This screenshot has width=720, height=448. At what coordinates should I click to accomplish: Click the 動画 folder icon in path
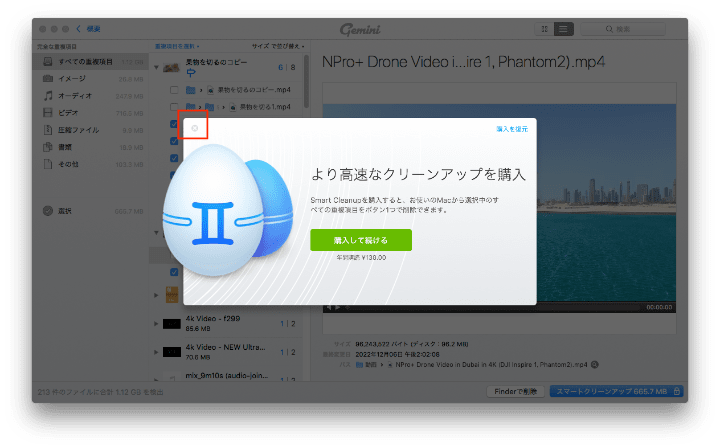coord(360,365)
